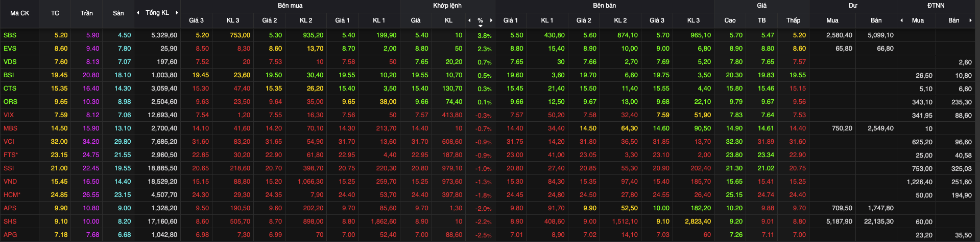Click BSI low price 19.55

click(x=798, y=75)
